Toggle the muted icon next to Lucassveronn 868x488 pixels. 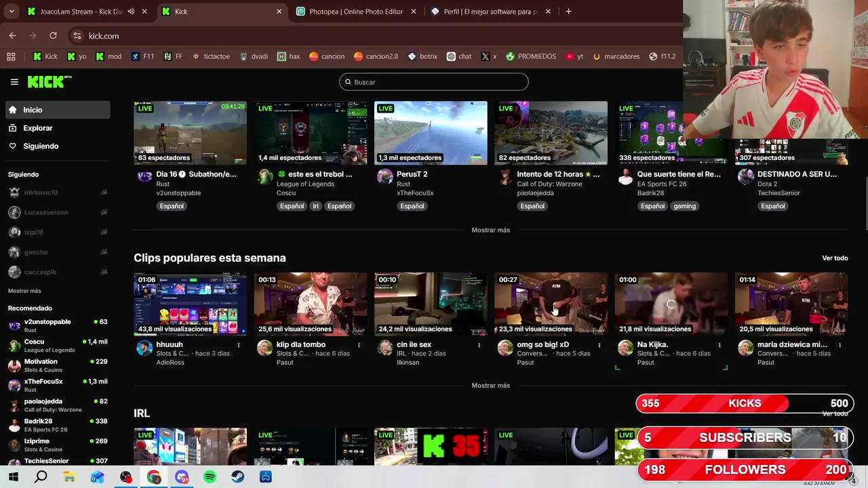[x=104, y=212]
